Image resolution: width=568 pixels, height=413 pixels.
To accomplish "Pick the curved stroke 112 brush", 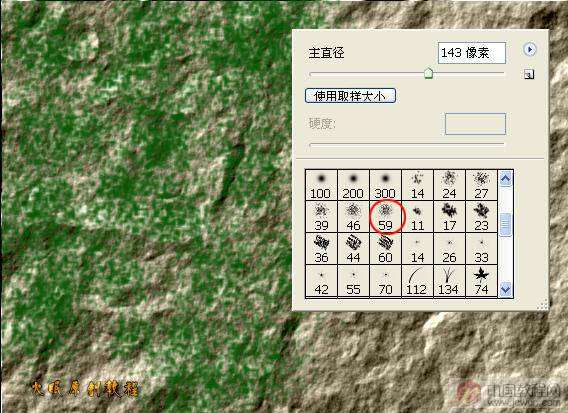I will (417, 281).
